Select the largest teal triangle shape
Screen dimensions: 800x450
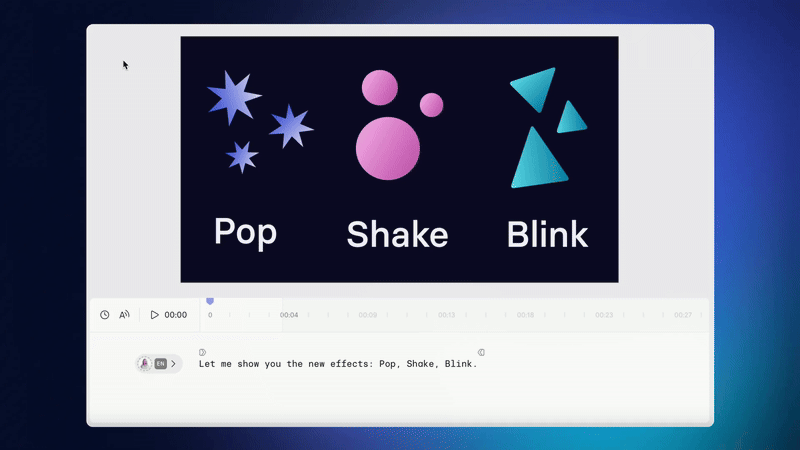[537, 162]
